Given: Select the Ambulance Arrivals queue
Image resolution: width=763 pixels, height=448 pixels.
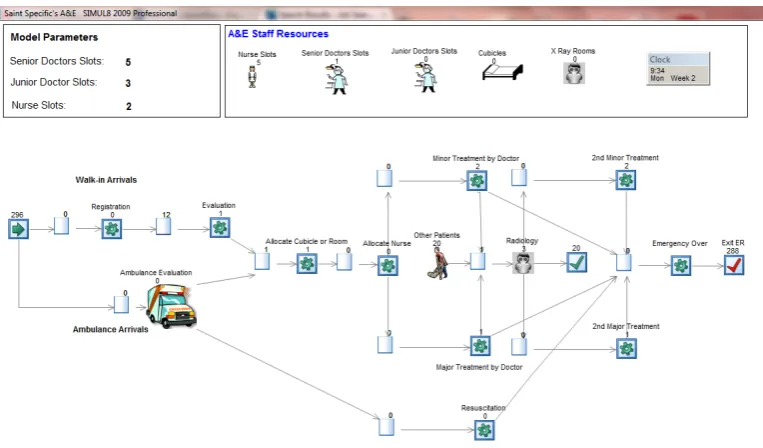Looking at the screenshot, I should tap(122, 305).
